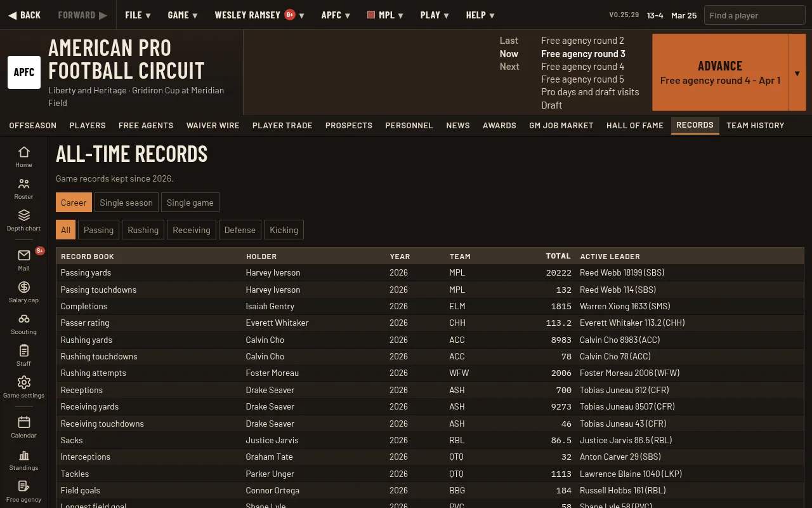This screenshot has width=812, height=508.
Task: Open the Salary cap sidebar icon
Action: (23, 291)
